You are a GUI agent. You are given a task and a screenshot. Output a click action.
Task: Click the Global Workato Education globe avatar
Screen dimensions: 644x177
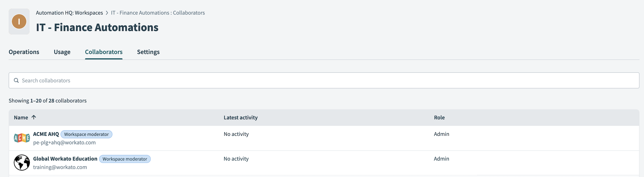(x=22, y=163)
